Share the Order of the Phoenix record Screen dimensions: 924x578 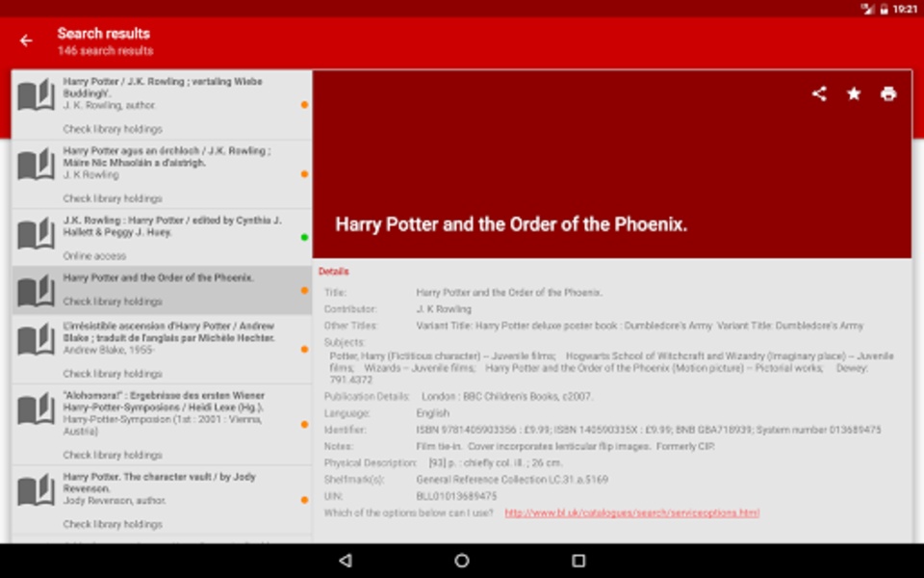click(x=819, y=93)
